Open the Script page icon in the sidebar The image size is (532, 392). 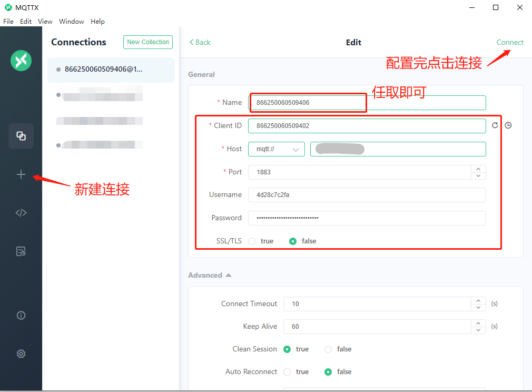pyautogui.click(x=21, y=213)
